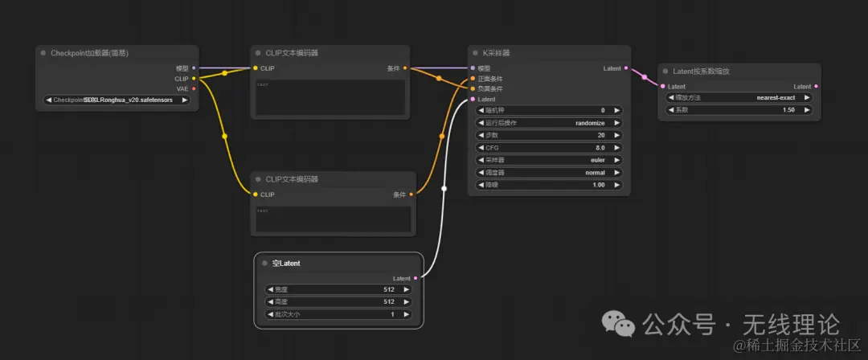Collapse the K采样器 node via its title dot
Screen dimensions: 868x360
476,53
